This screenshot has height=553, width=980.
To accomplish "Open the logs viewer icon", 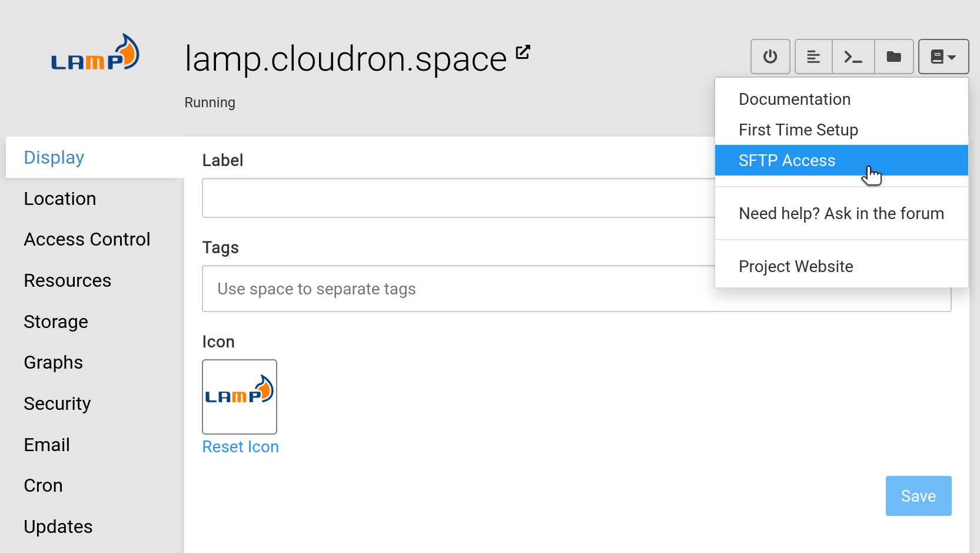I will 813,57.
